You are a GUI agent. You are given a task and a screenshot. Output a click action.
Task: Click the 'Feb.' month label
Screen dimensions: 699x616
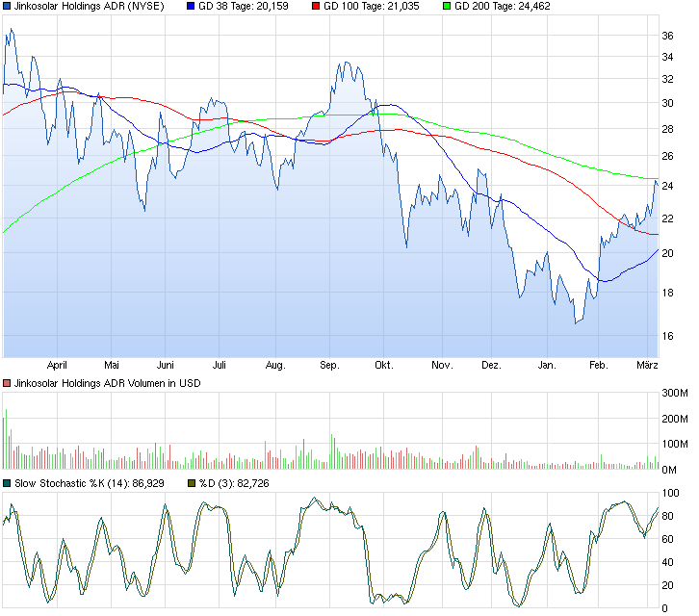[x=599, y=366]
